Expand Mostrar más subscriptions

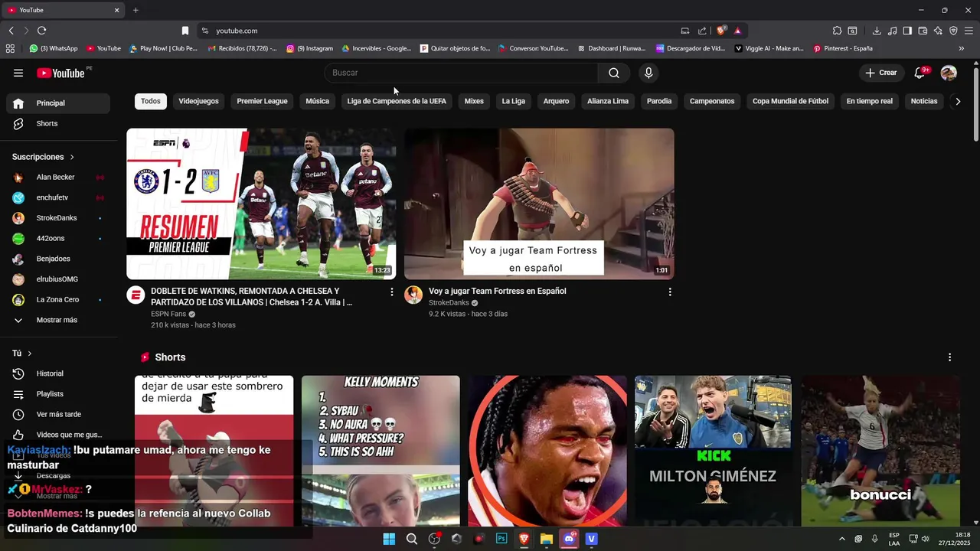click(58, 320)
